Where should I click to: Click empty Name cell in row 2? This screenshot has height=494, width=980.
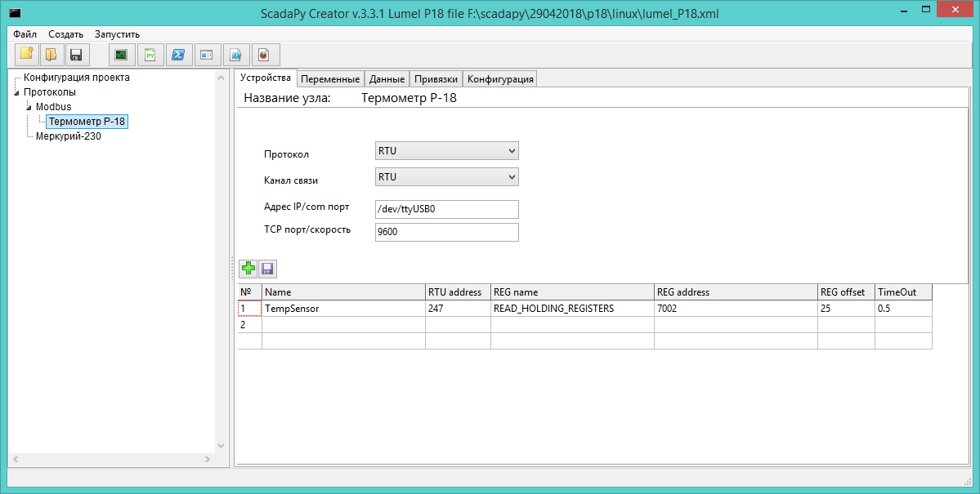[344, 325]
